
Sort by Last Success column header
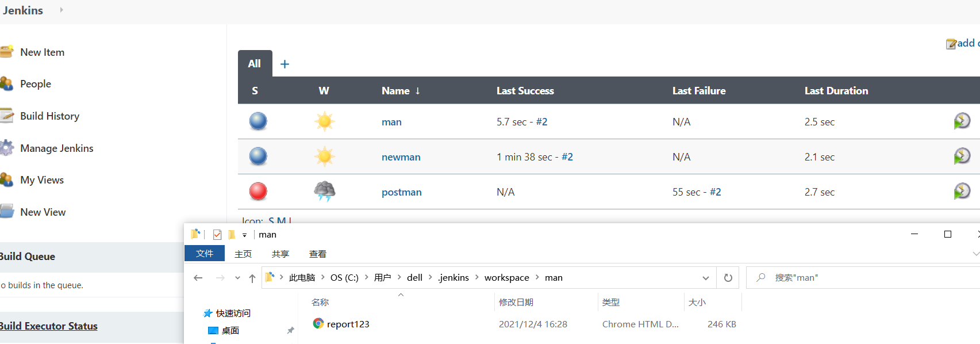pyautogui.click(x=525, y=91)
